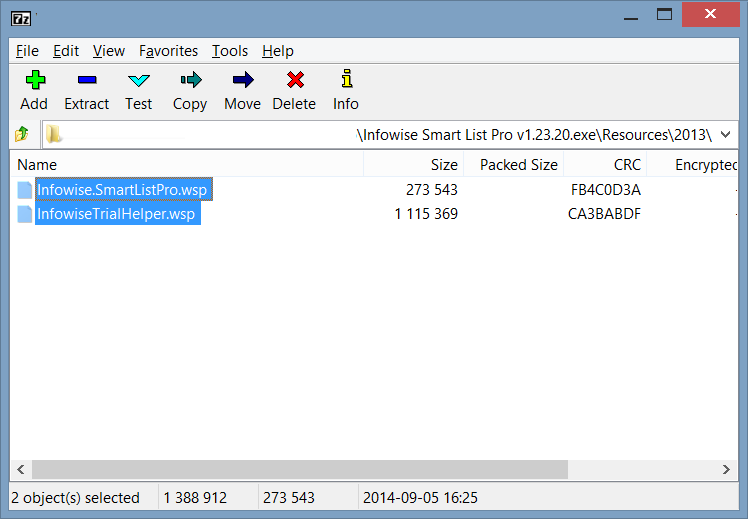The width and height of the screenshot is (748, 519).
Task: Sort by the CRC column header
Action: (605, 165)
